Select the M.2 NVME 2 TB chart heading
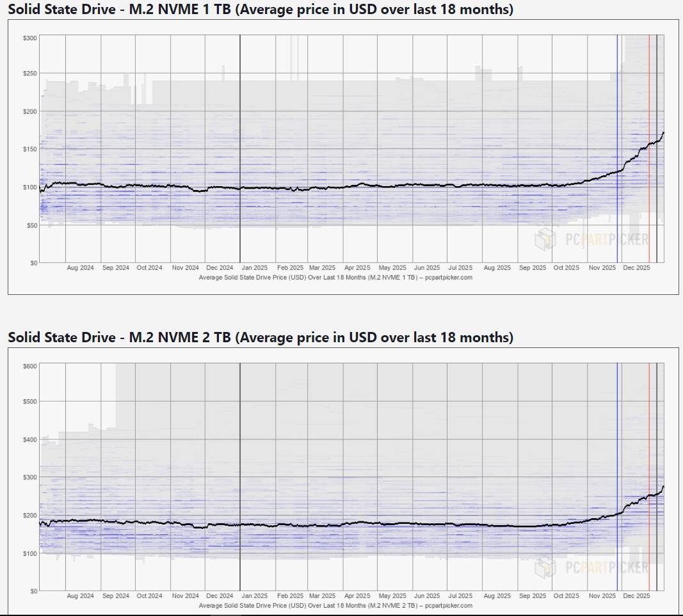This screenshot has height=616, width=683. pos(260,337)
